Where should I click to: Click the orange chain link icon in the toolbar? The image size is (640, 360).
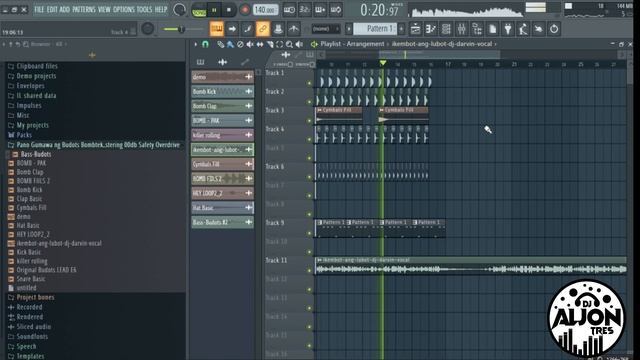(x=263, y=29)
